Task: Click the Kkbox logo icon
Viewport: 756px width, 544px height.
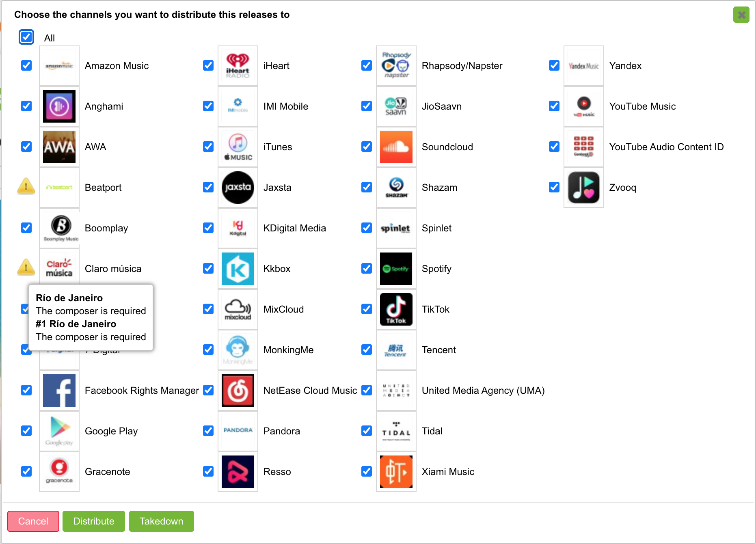Action: point(238,269)
